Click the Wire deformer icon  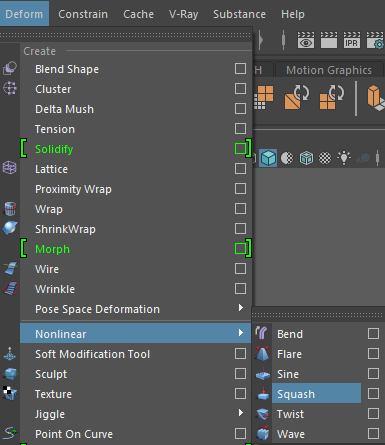pyautogui.click(x=10, y=268)
